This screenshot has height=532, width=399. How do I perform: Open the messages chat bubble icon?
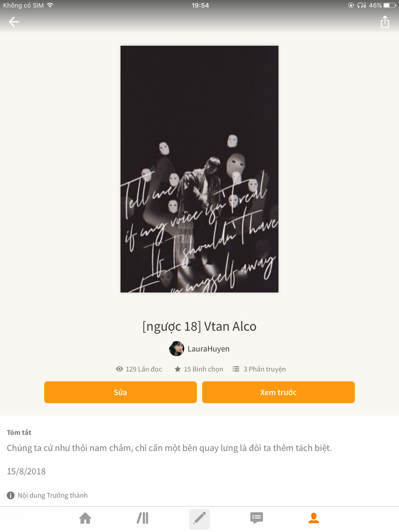(257, 518)
